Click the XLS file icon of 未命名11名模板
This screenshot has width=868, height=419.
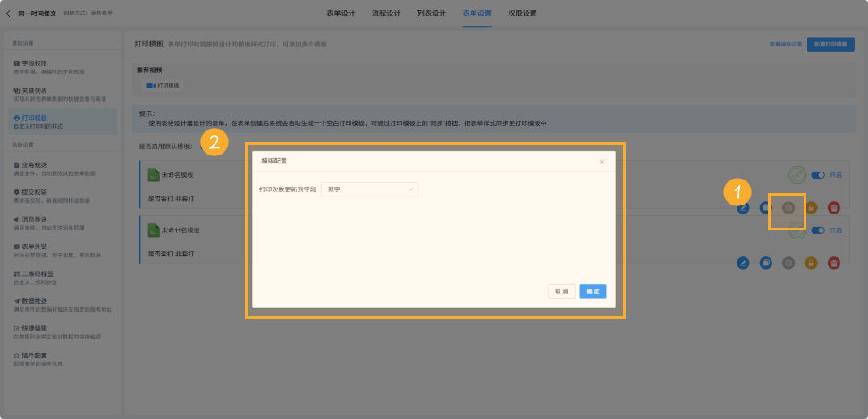point(154,230)
